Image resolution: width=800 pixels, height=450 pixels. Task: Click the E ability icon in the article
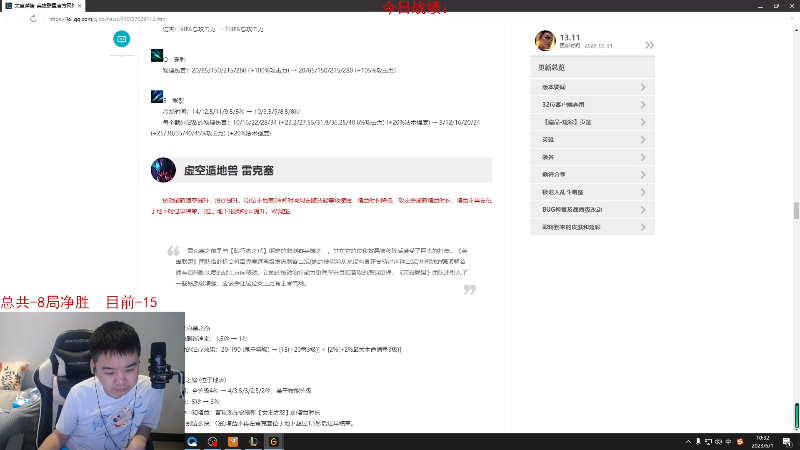(x=157, y=96)
